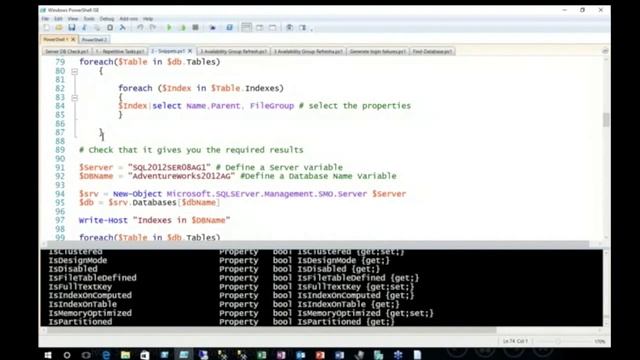Click the IsMemoryOptimized row in the console

click(x=241, y=313)
